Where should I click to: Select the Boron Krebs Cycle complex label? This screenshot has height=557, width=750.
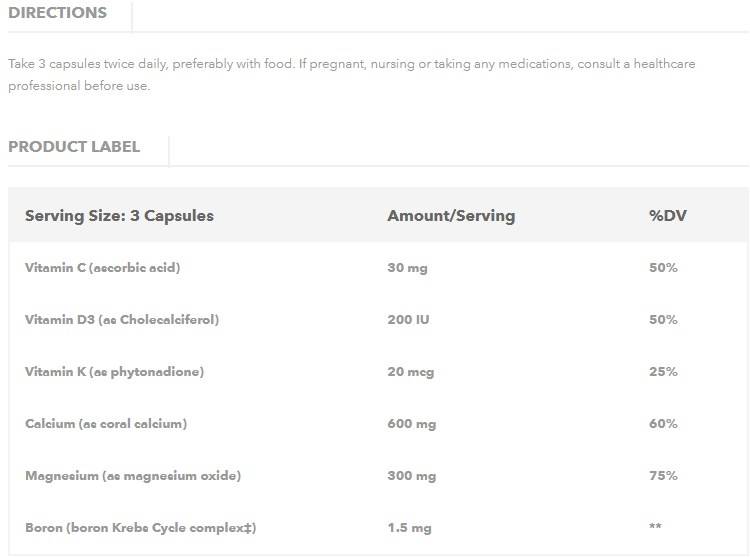click(140, 527)
